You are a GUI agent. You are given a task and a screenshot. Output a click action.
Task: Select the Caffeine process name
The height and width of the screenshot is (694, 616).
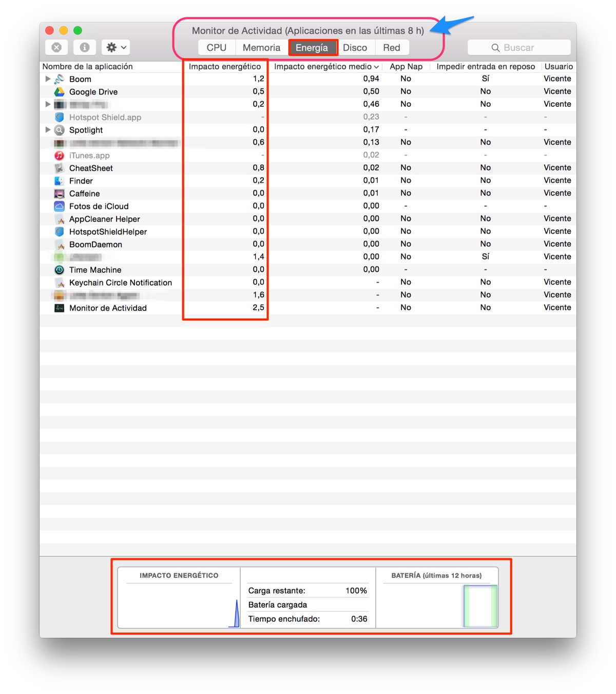pos(85,194)
